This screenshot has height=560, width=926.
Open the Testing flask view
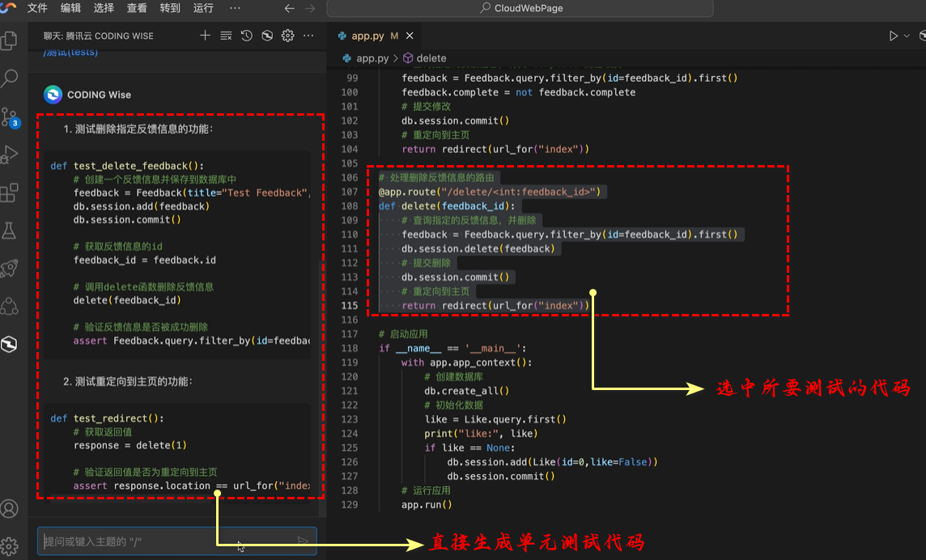click(10, 231)
